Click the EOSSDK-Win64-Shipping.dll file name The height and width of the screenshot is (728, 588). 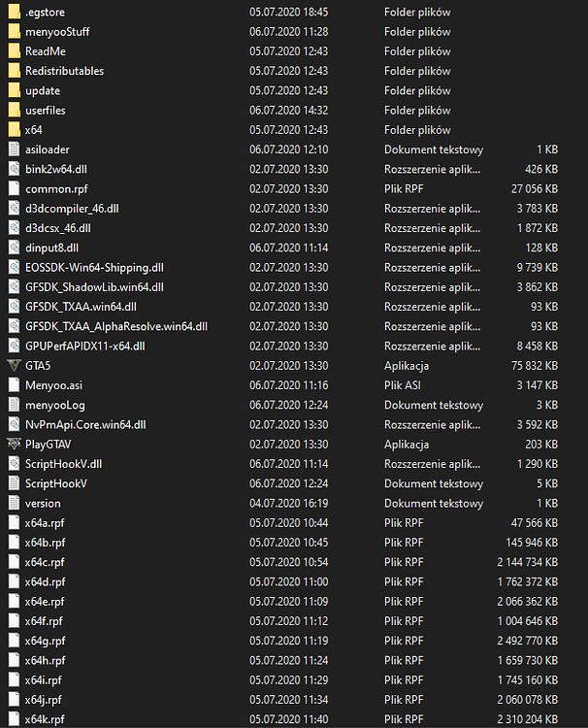pos(94,268)
